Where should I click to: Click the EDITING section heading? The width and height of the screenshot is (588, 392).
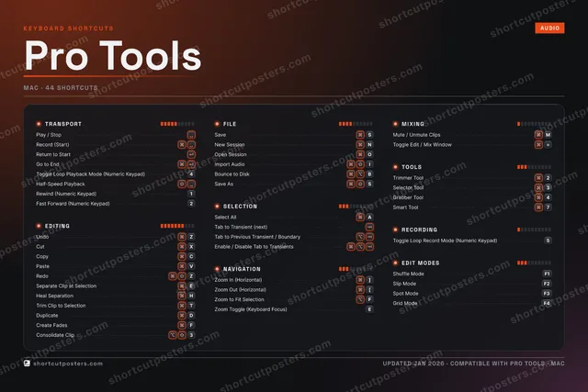(57, 226)
